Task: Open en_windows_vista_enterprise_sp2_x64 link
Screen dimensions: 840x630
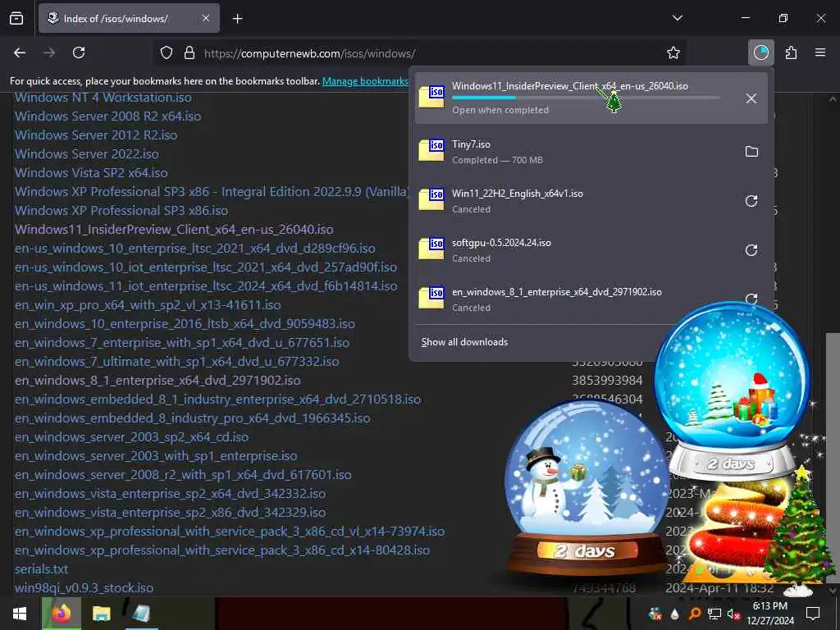Action: [170, 493]
